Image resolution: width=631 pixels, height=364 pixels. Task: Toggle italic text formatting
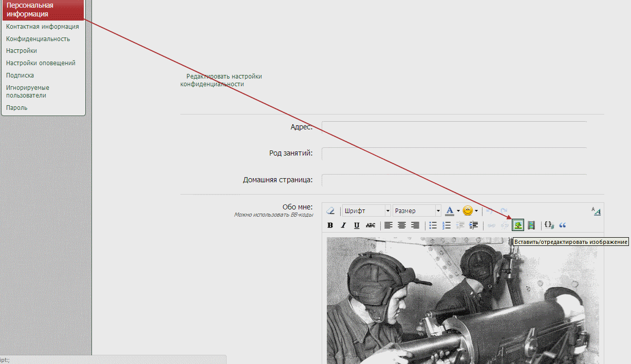(x=343, y=225)
